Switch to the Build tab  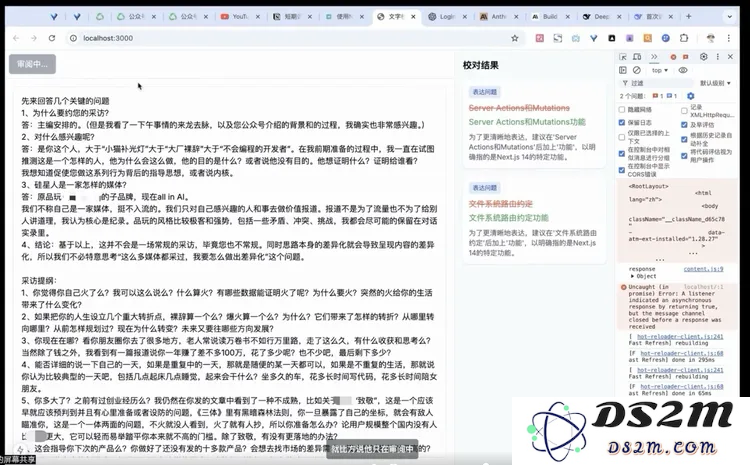[x=550, y=16]
